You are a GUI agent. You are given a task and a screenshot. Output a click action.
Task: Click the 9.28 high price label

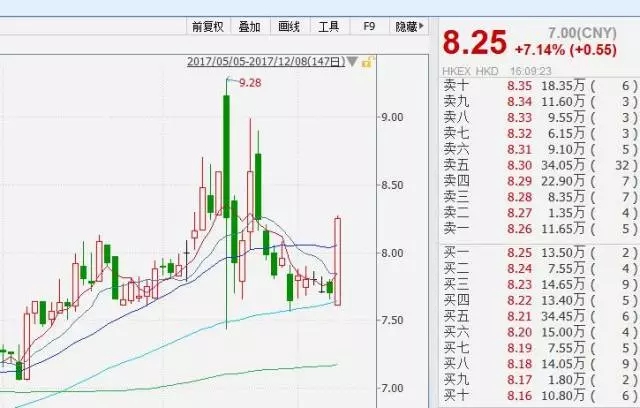(x=250, y=83)
